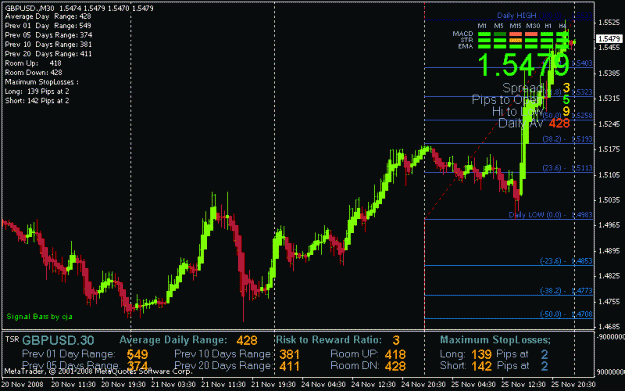The height and width of the screenshot is (391, 625).
Task: Click the Prev 01 Day Range: 549 line
Action: point(48,26)
